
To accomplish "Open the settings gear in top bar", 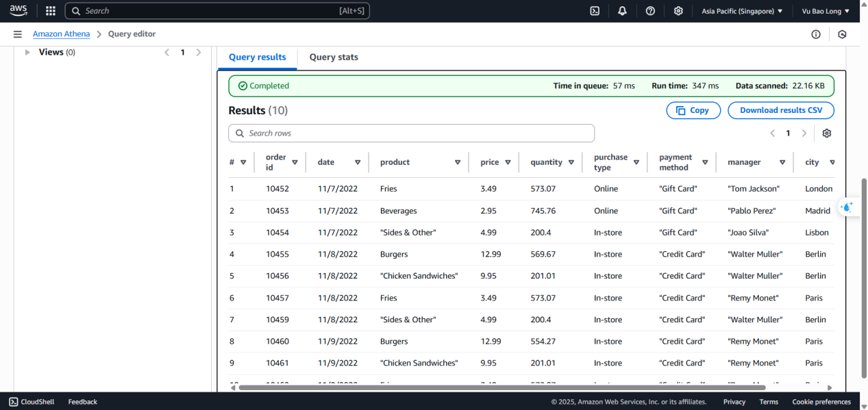I will pyautogui.click(x=678, y=11).
